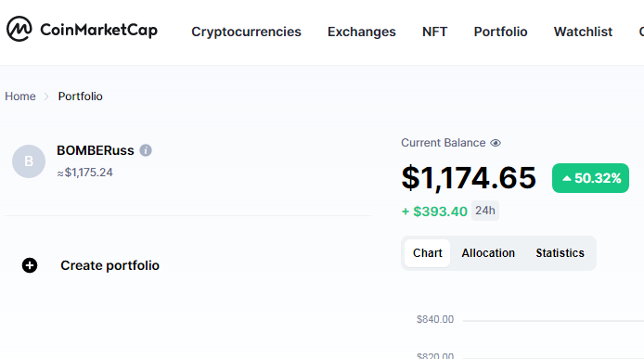Click the Current Balance label
This screenshot has width=644, height=359.
pyautogui.click(x=444, y=143)
